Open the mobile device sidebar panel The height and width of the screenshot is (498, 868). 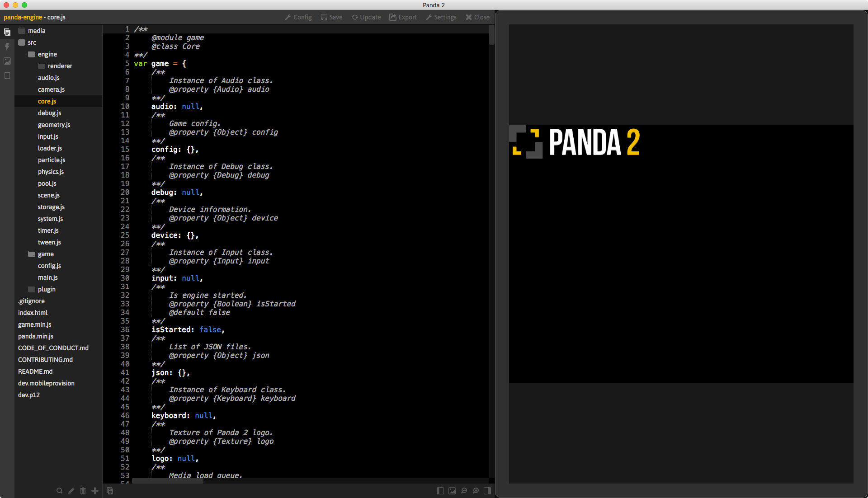click(x=7, y=75)
